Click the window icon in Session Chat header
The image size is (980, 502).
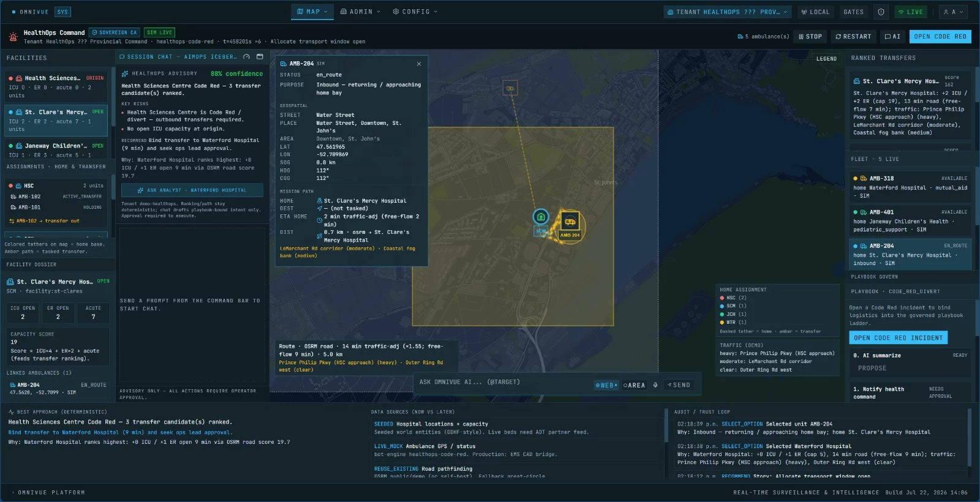(260, 57)
